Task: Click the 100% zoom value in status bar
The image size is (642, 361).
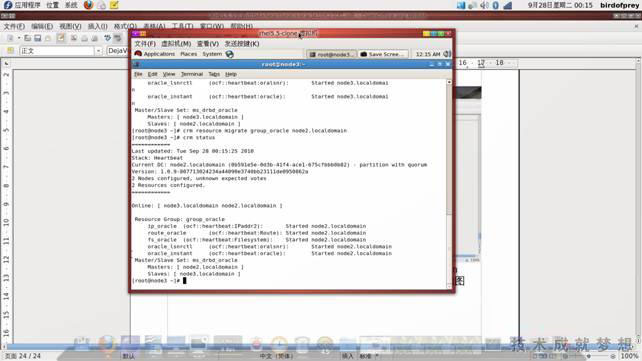Action: [629, 356]
